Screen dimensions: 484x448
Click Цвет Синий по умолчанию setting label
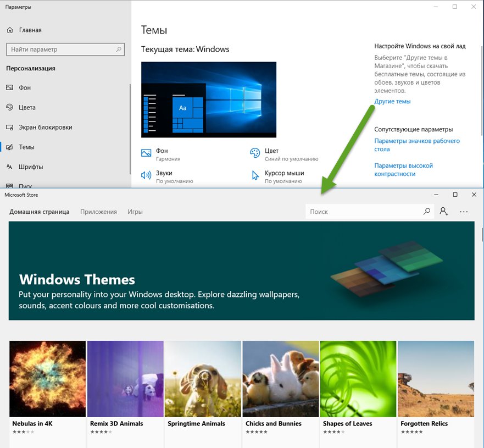[x=291, y=154]
